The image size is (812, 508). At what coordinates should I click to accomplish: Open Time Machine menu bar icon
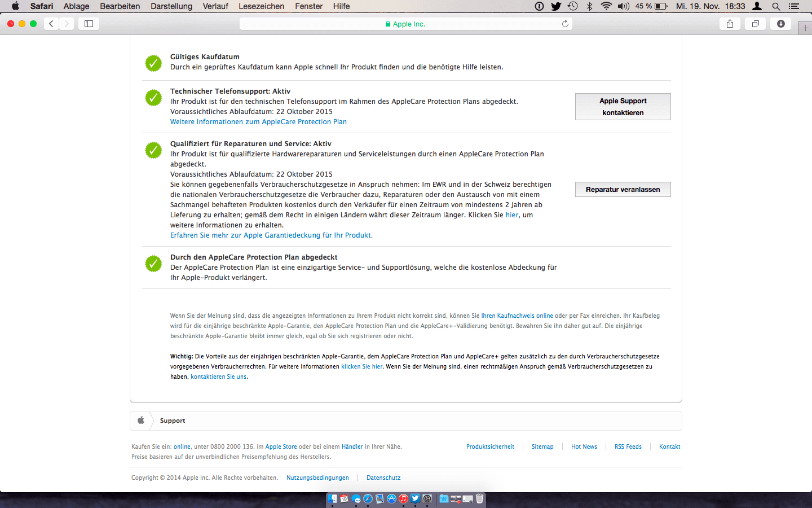pyautogui.click(x=573, y=6)
